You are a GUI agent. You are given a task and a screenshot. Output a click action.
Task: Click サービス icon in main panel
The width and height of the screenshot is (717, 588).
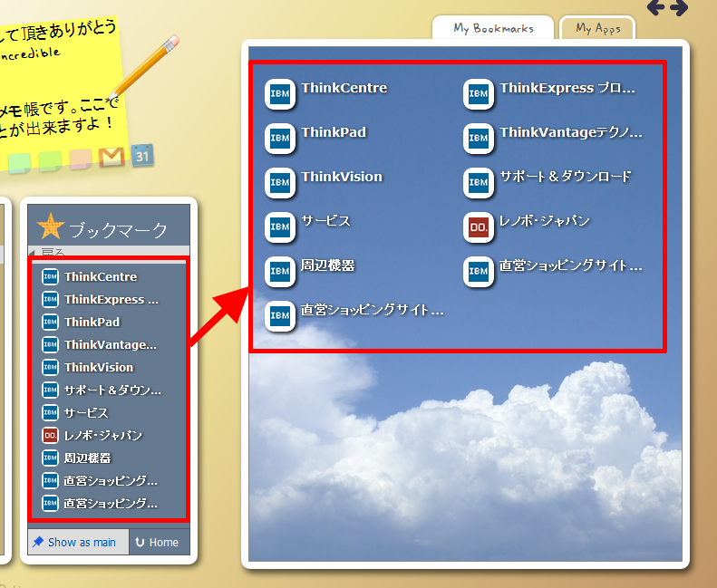[x=280, y=227]
